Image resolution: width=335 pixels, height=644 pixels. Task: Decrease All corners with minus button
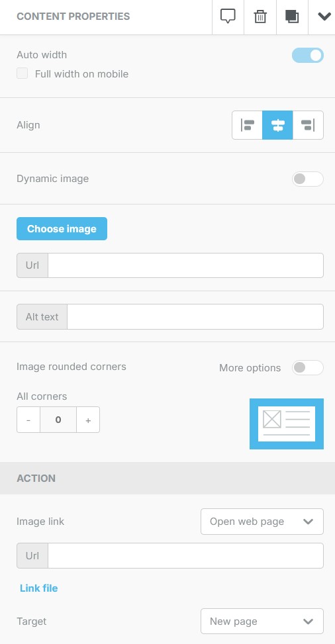(28, 420)
